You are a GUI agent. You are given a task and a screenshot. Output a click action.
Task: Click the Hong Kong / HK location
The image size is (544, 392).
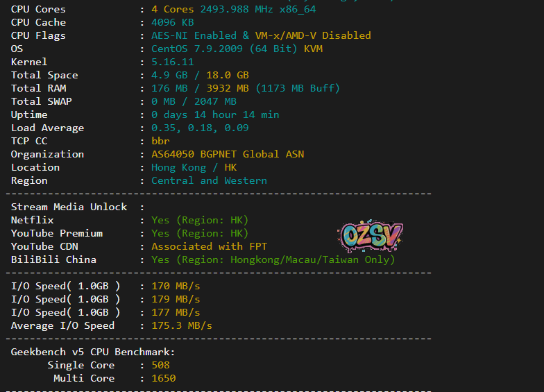pyautogui.click(x=194, y=167)
